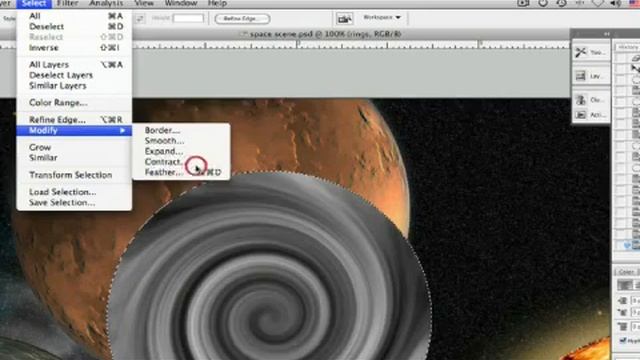Open the Window menu
Screen dimensions: 640x360
[x=181, y=3]
